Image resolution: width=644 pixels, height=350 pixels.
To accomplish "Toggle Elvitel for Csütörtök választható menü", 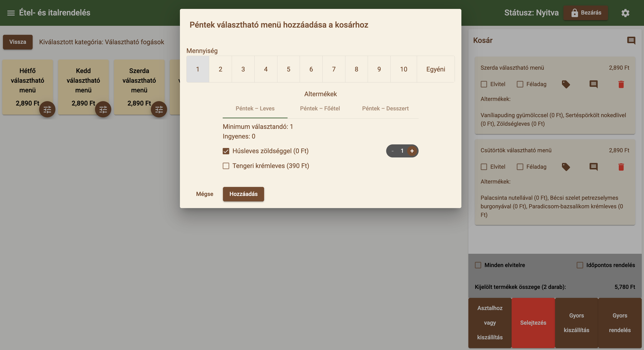I will tap(484, 167).
